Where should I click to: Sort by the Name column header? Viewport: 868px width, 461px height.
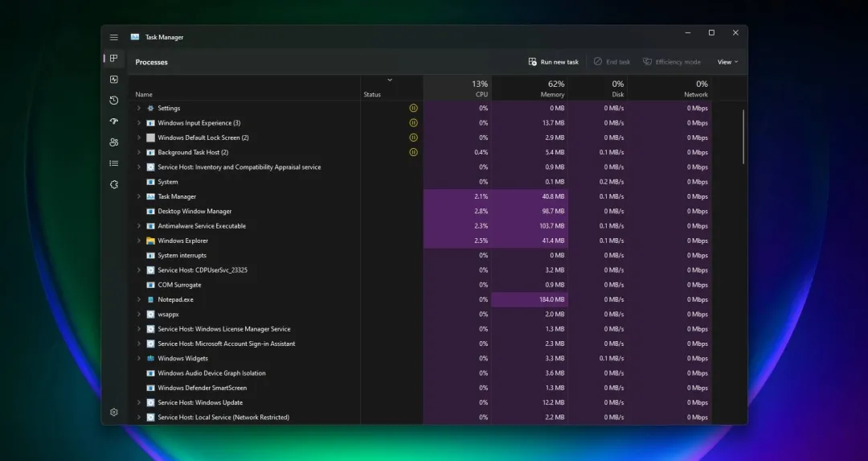pos(144,95)
